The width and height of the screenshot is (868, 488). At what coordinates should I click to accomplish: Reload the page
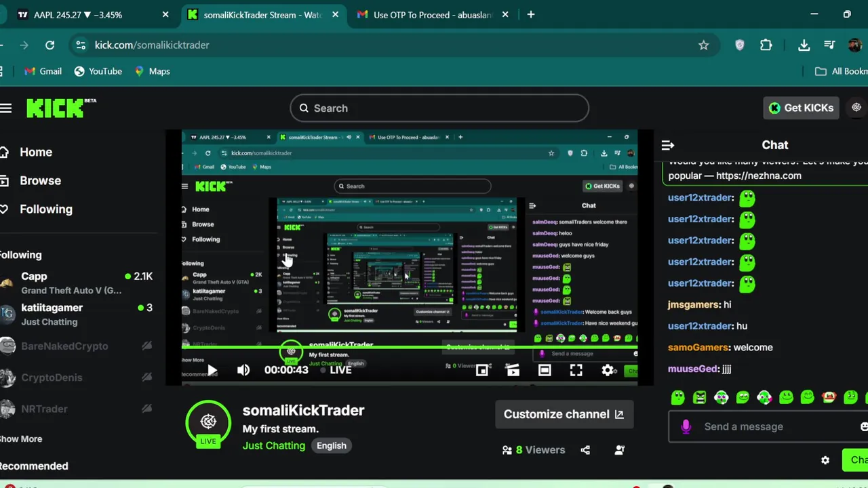[x=50, y=45]
